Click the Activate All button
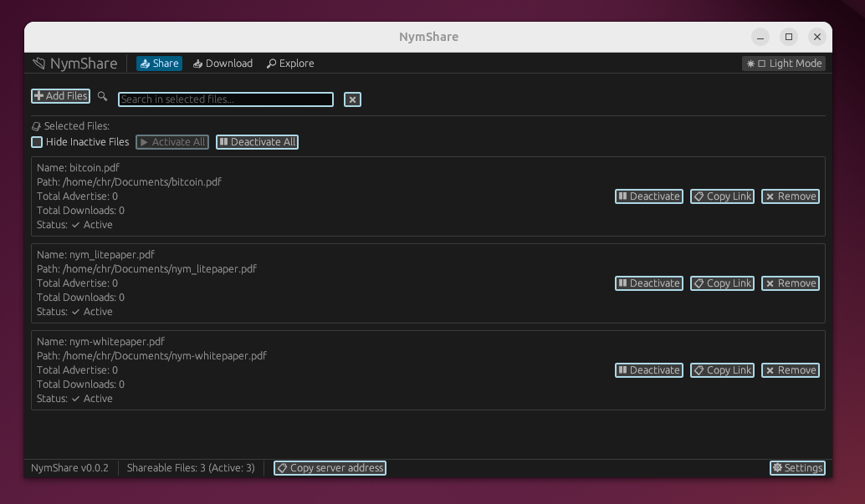 pyautogui.click(x=172, y=142)
